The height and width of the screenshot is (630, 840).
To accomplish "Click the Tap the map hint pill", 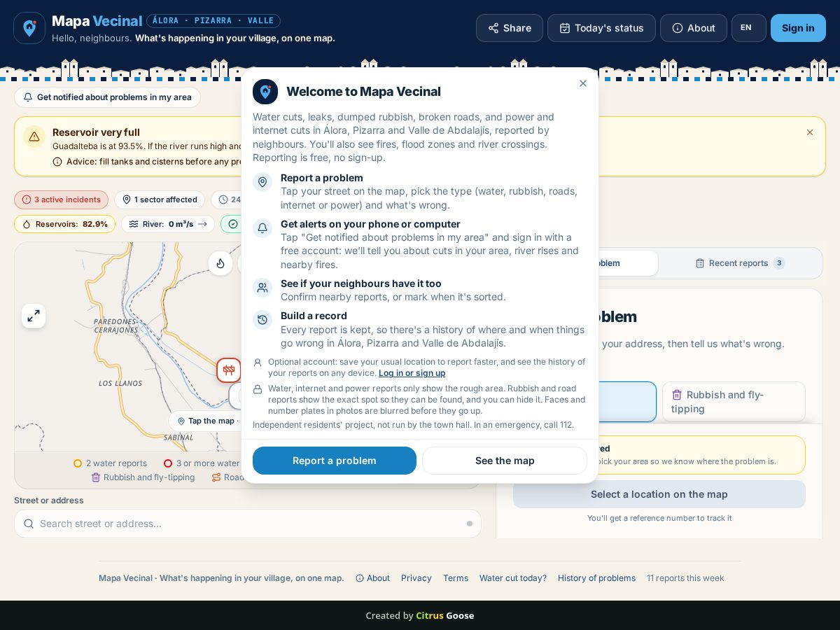I will (205, 421).
